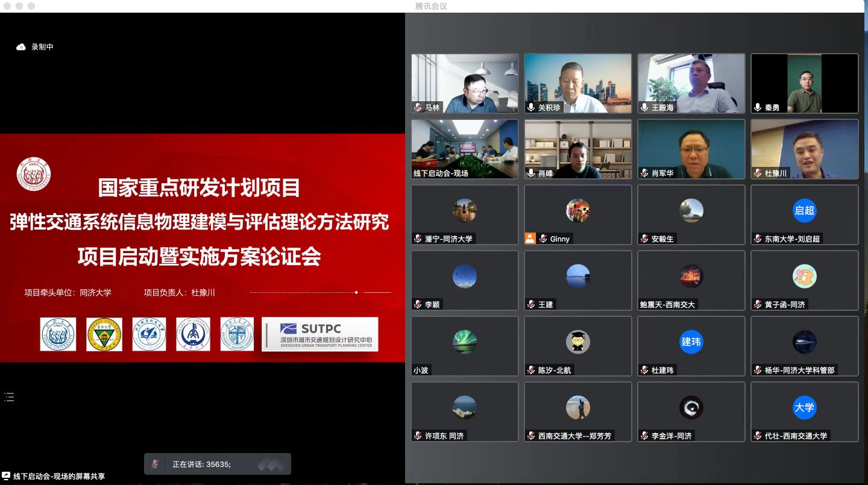Click the blue 建玮 avatar circle
Screen dimensions: 868x485
pyautogui.click(x=691, y=342)
